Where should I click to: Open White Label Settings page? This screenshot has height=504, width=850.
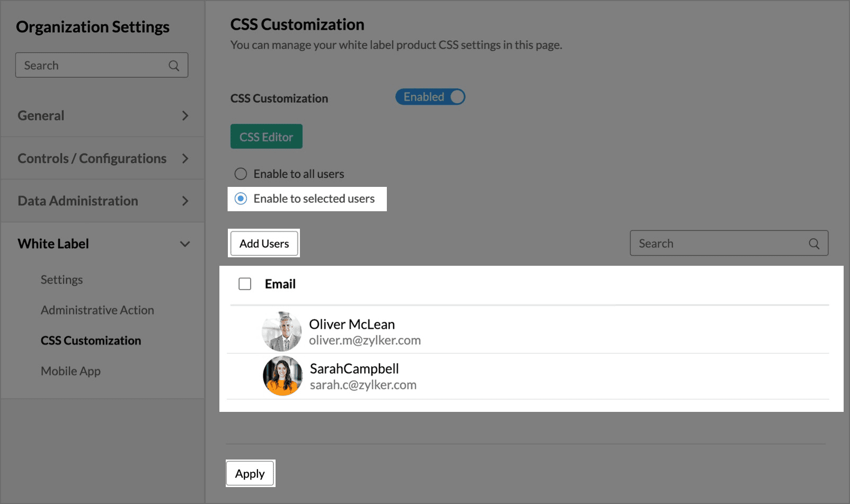coord(61,280)
